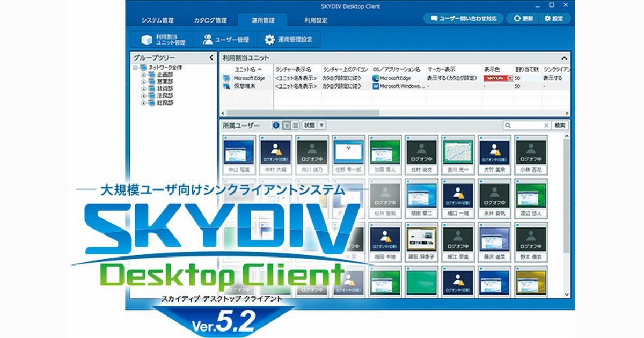Select the 野本 優衣 logged-off thumbnail

pyautogui.click(x=531, y=241)
